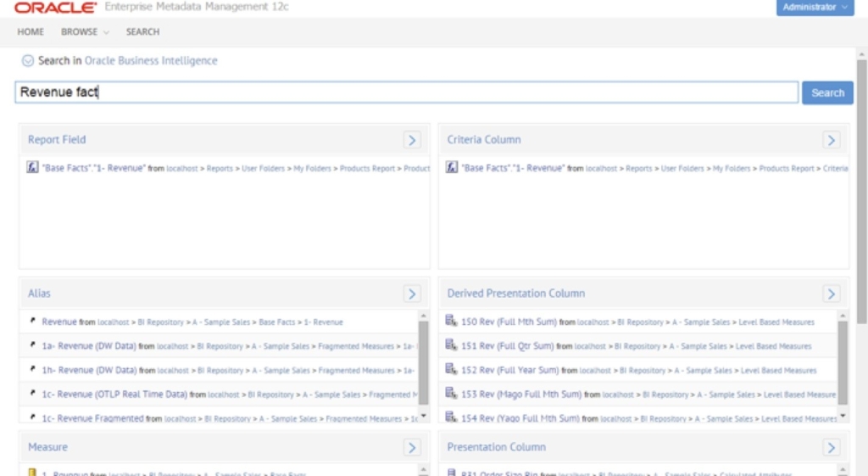
Task: Collapse the Search in scope toggle icon
Action: pyautogui.click(x=28, y=60)
